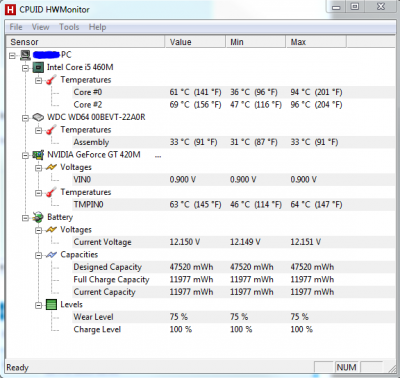Close the HWMonitor window
Image resolution: width=400 pixels, height=378 pixels.
tap(381, 7)
